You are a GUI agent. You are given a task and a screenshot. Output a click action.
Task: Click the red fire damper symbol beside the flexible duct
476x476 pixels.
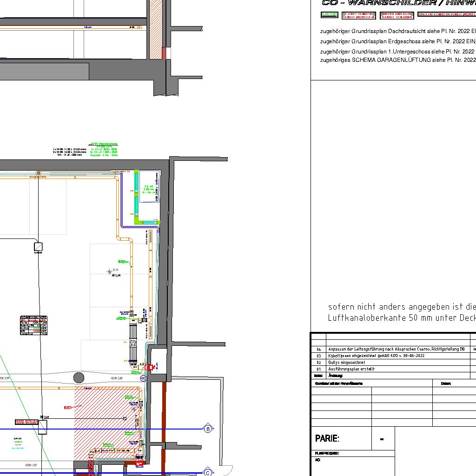pos(149,367)
